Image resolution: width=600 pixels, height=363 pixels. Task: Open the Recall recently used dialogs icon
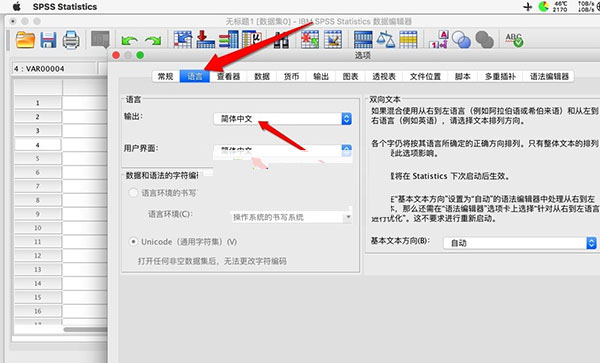click(100, 39)
